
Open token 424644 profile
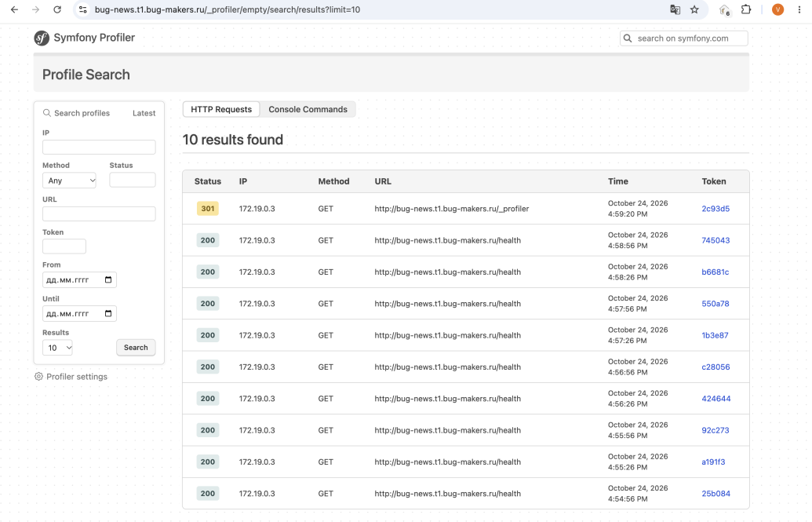pos(716,398)
